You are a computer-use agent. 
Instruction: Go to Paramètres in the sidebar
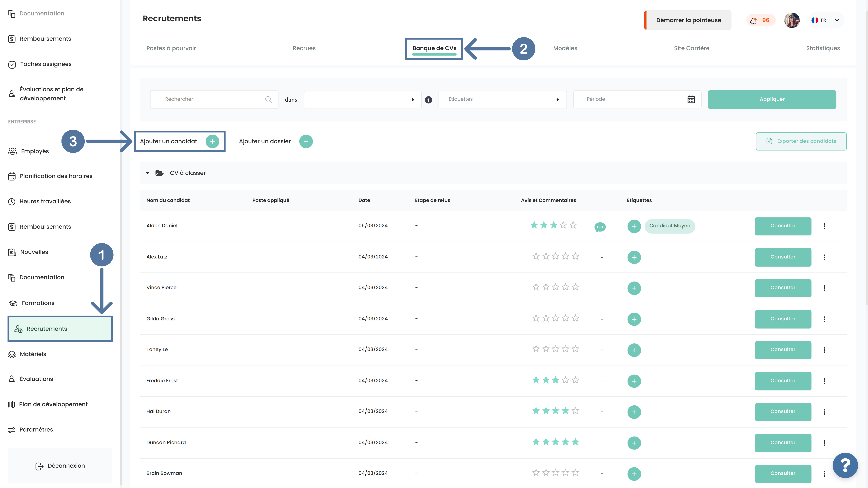pos(31,430)
